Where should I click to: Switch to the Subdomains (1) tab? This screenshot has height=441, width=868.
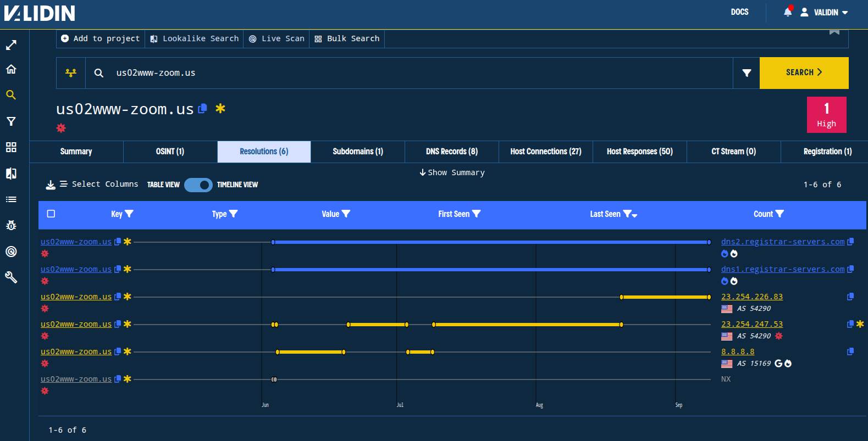pos(358,152)
